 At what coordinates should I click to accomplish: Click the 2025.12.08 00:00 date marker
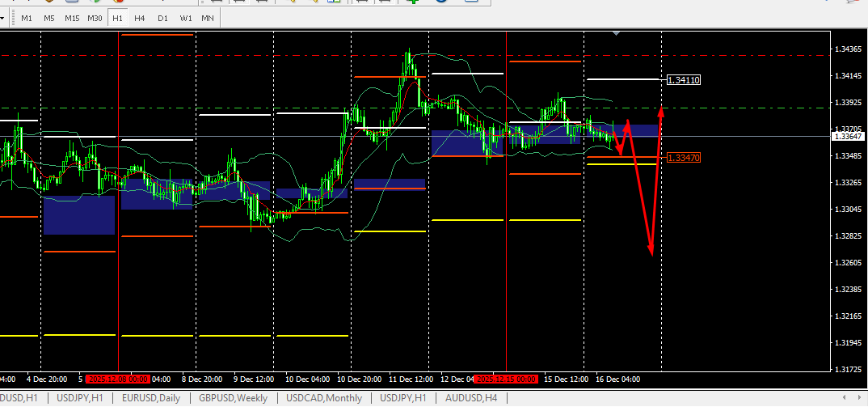[x=117, y=379]
